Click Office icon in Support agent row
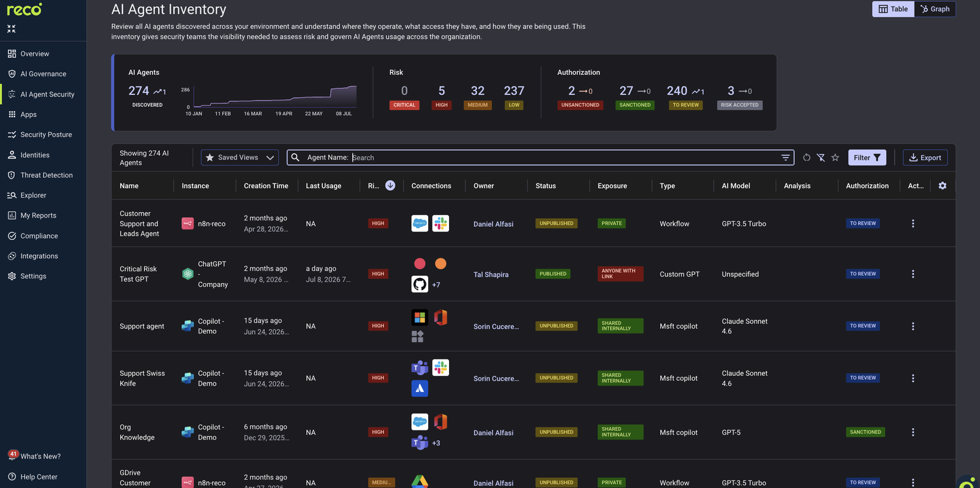Viewport: 980px width, 488px height. pos(440,317)
